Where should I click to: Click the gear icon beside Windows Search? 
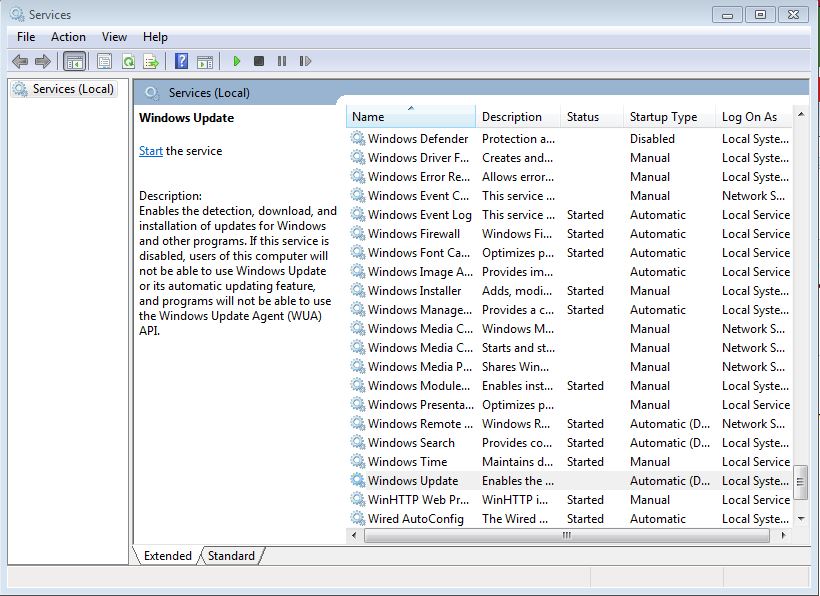[358, 442]
